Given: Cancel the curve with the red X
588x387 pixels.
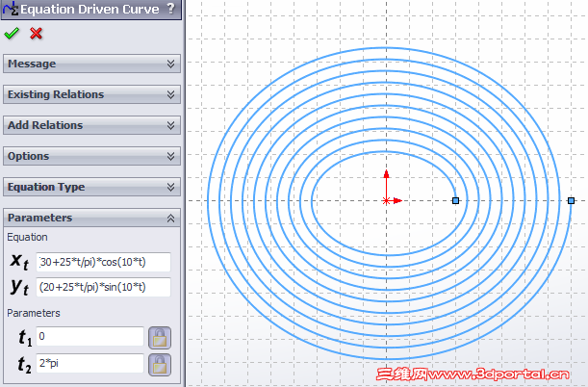Looking at the screenshot, I should 36,34.
